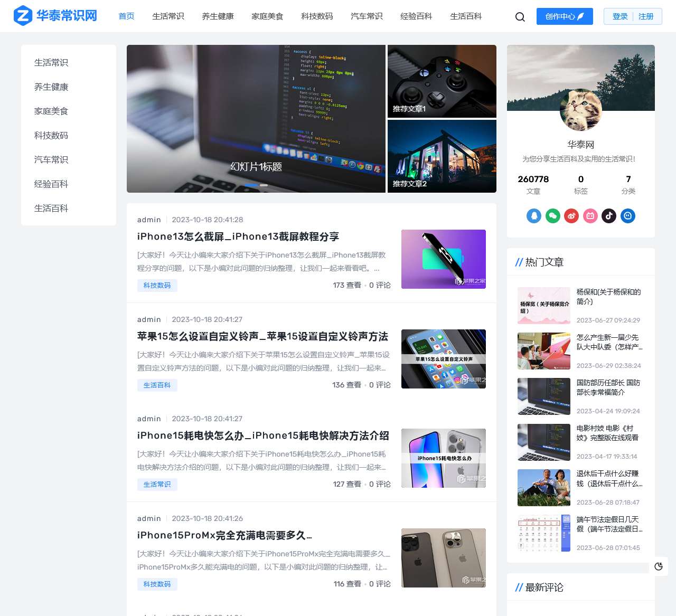Click the 260778 文章 statistic

pyautogui.click(x=533, y=185)
